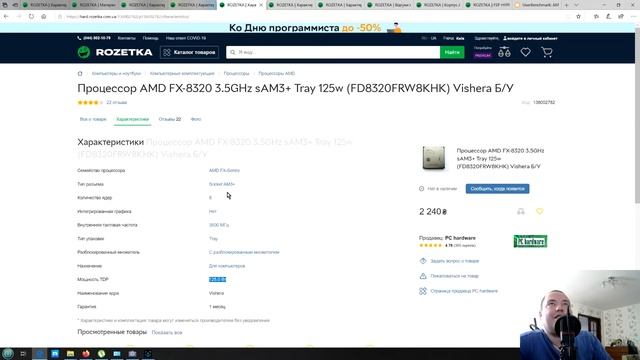Click the magnifier icon in the search field

point(233,52)
